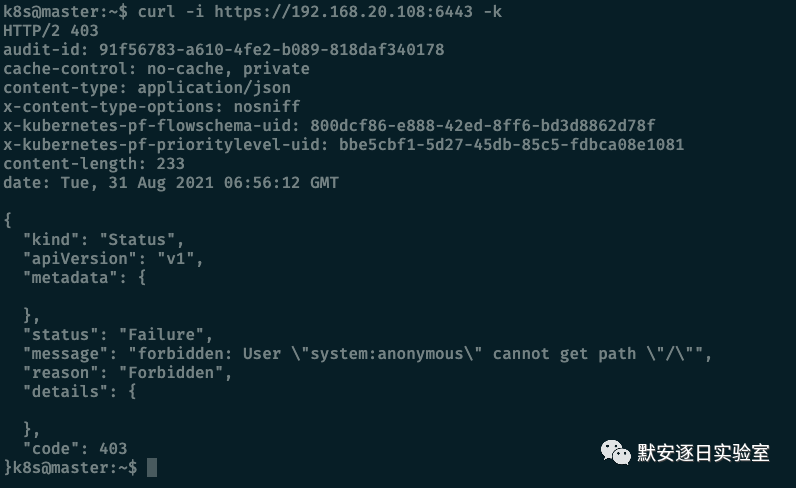796x488 pixels.
Task: Click the date header timestamp
Action: coord(200,183)
